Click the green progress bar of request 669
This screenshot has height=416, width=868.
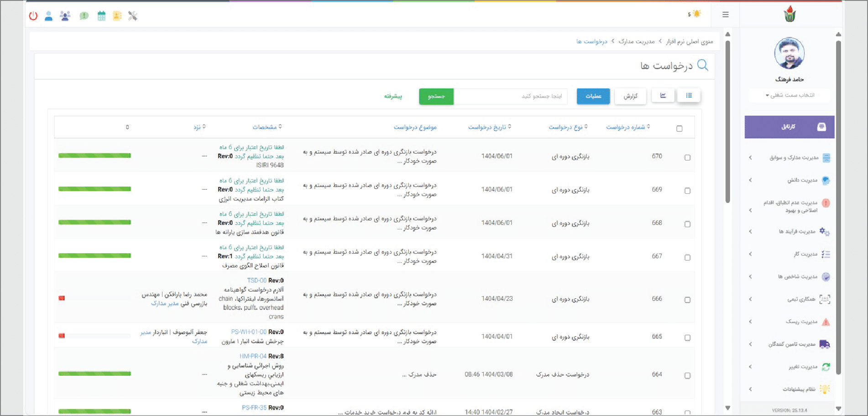[x=94, y=189]
